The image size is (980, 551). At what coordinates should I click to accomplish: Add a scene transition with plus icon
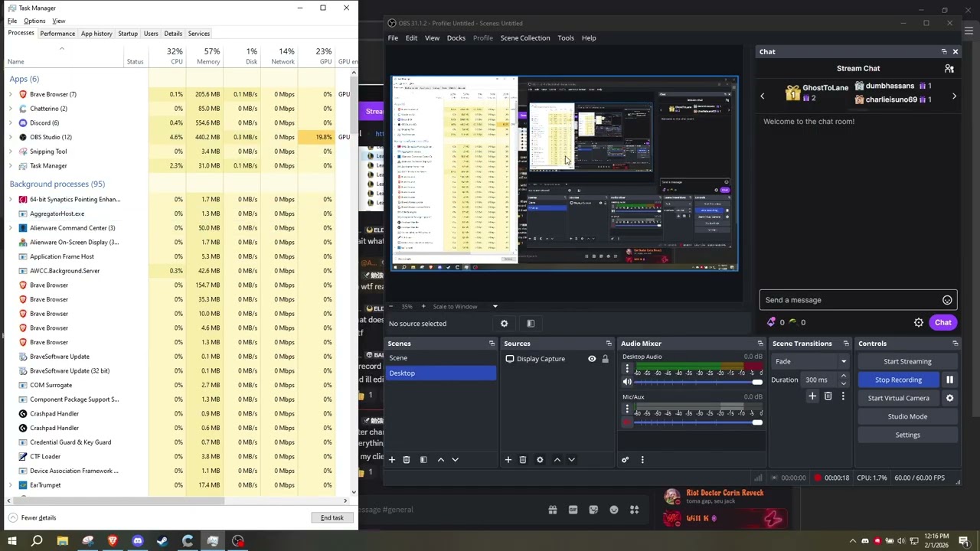point(812,396)
